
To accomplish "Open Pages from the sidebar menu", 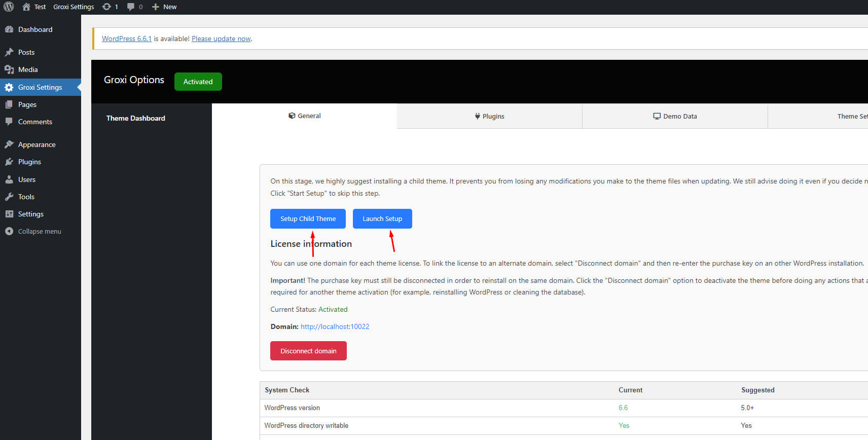I will click(x=41, y=104).
